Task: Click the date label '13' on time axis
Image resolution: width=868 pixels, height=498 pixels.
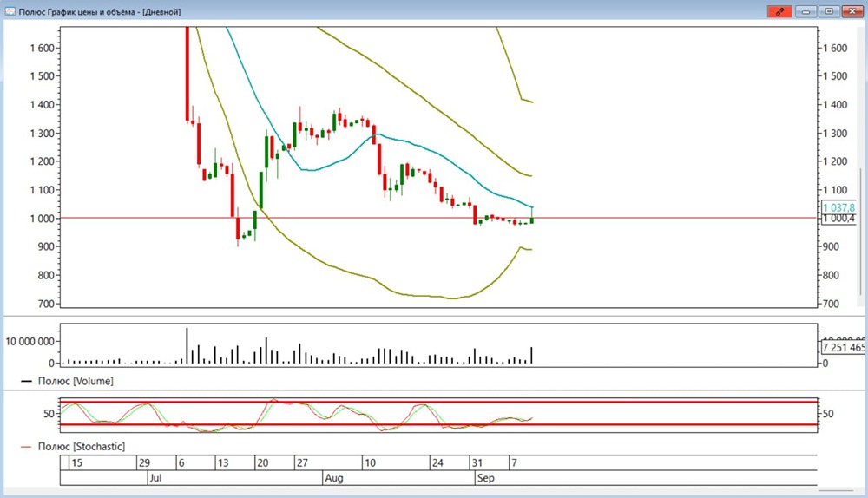Action: (x=223, y=462)
